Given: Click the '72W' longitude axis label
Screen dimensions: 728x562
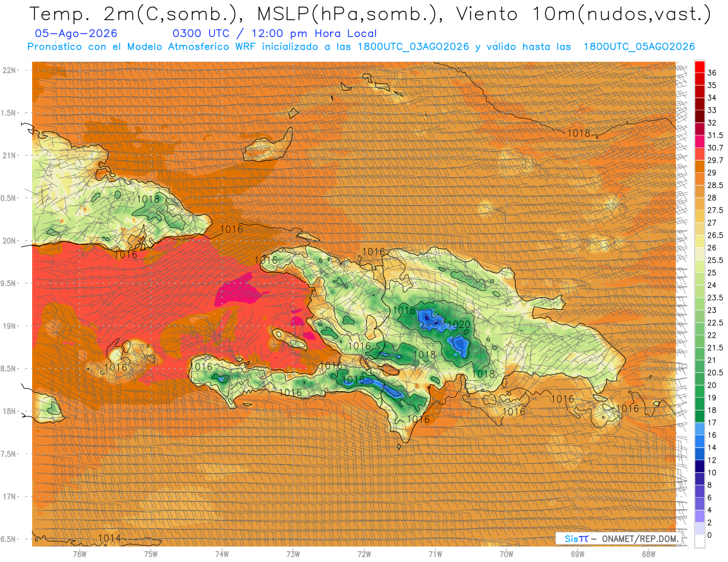Looking at the screenshot, I should pos(364,554).
